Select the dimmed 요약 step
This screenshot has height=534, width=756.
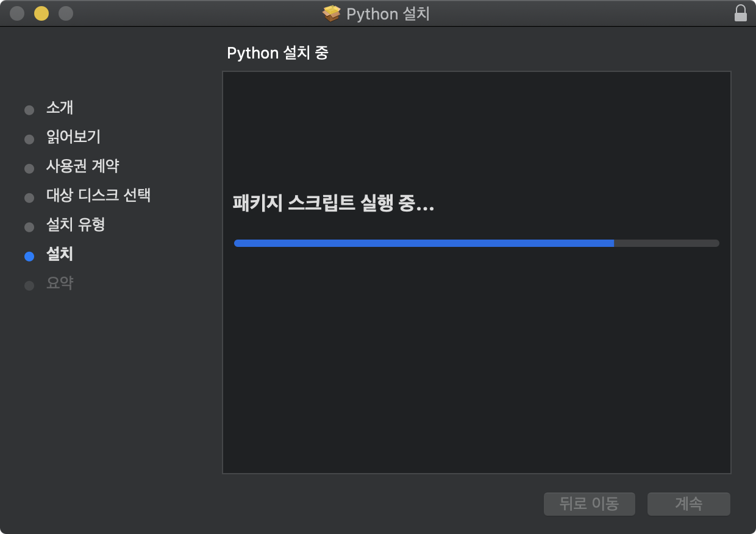click(60, 283)
